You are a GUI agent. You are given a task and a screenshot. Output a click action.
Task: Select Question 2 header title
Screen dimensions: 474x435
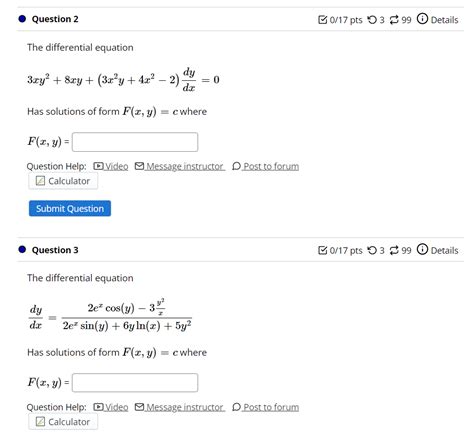click(55, 19)
